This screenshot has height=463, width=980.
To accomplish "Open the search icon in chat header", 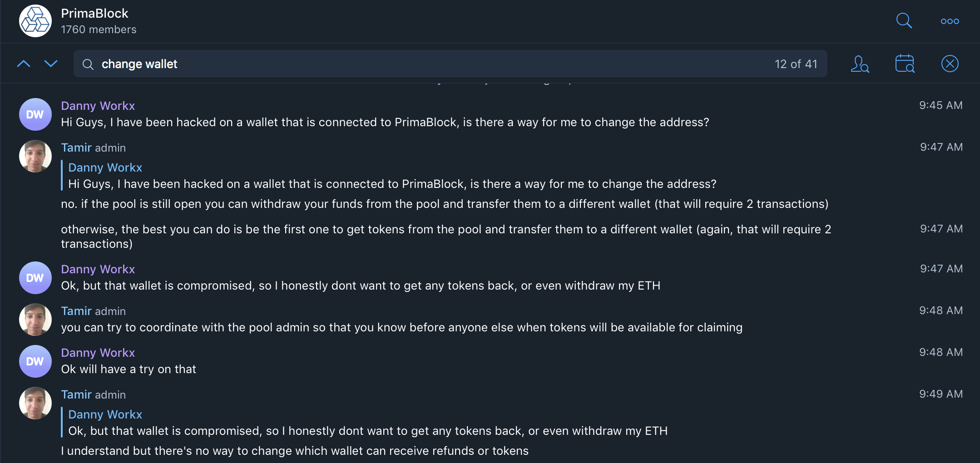I will pyautogui.click(x=904, y=20).
